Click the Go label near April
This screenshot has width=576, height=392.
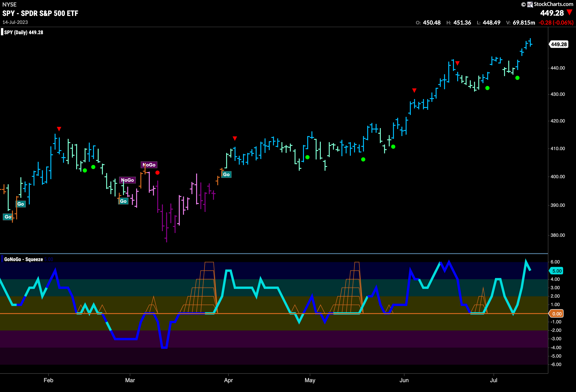(x=226, y=174)
